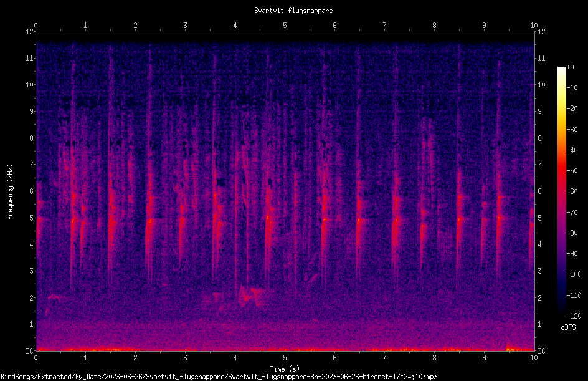Click the 'Frequency (kHz)' axis label
588x381 pixels.
tap(10, 192)
